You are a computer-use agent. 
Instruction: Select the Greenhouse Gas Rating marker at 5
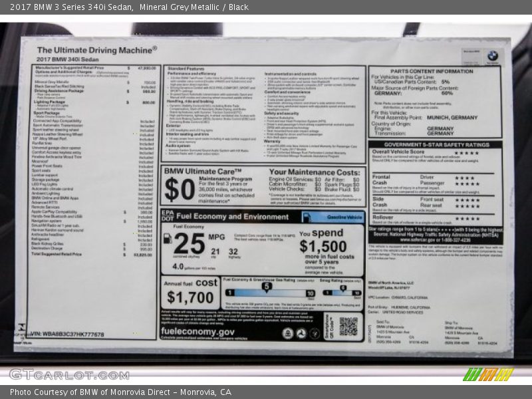tap(265, 287)
